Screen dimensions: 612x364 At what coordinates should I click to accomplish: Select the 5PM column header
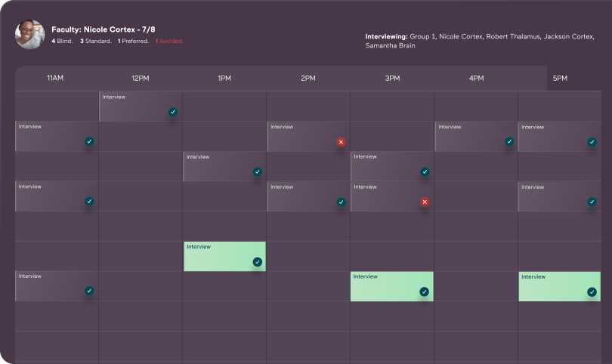tap(560, 79)
